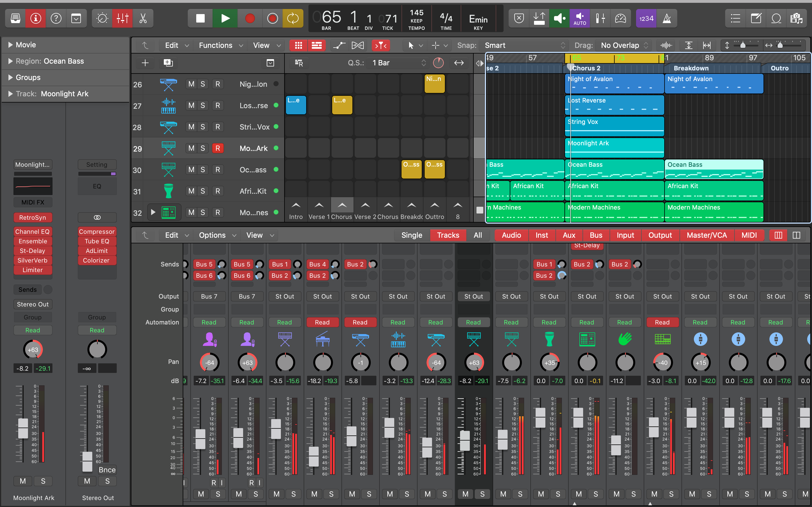Viewport: 812px width, 507px height.
Task: Open the Quick Help question icon
Action: click(56, 18)
